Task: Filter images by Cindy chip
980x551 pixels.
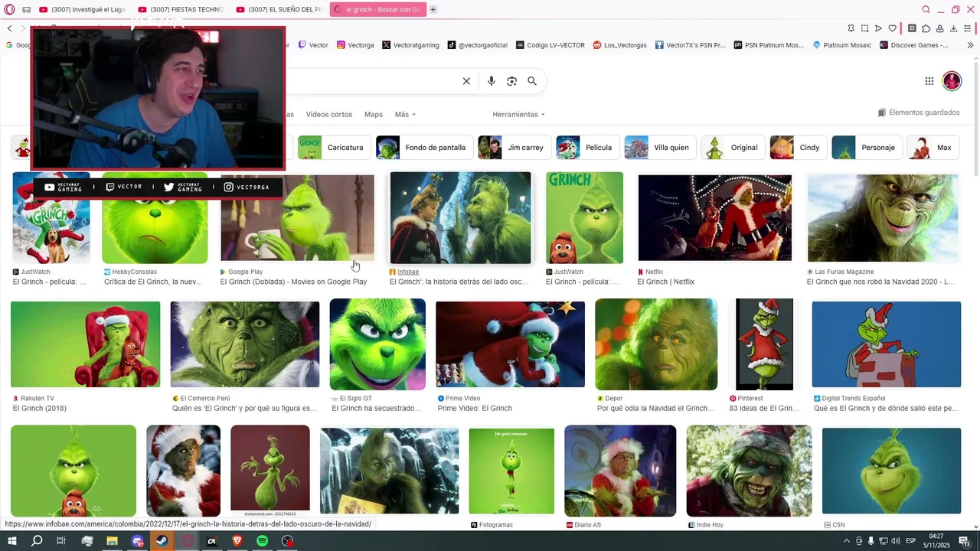Action: [797, 148]
